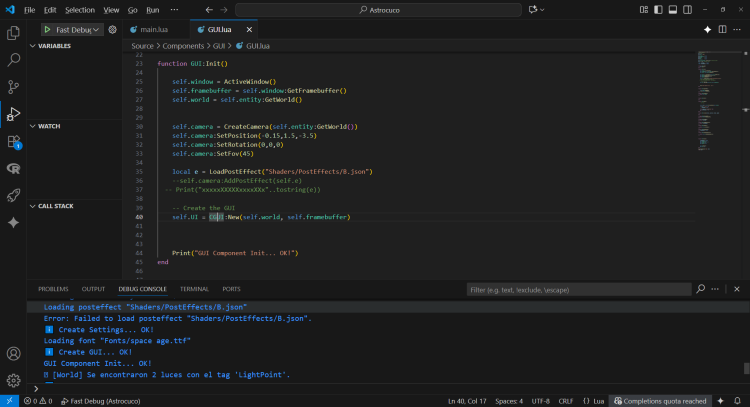Open the Search view in activity bar
750x407 pixels.
(x=14, y=59)
